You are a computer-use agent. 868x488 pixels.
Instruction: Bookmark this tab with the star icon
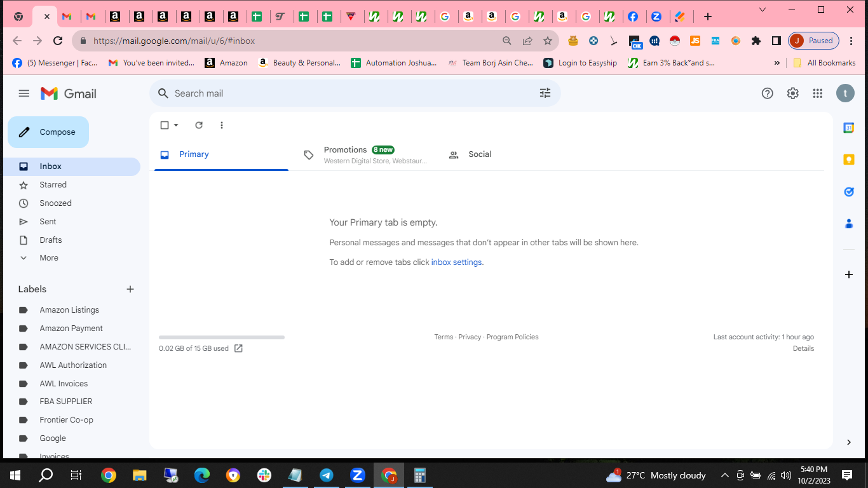click(548, 41)
